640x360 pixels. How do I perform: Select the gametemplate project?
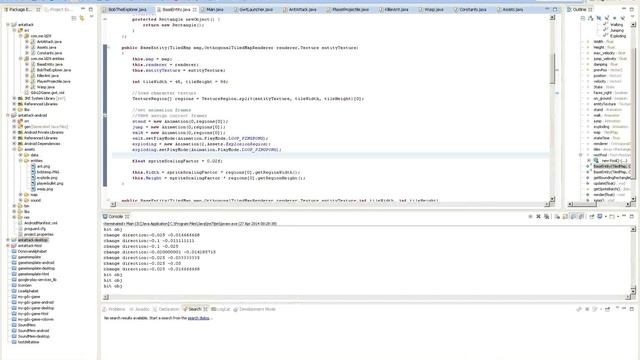click(29, 257)
